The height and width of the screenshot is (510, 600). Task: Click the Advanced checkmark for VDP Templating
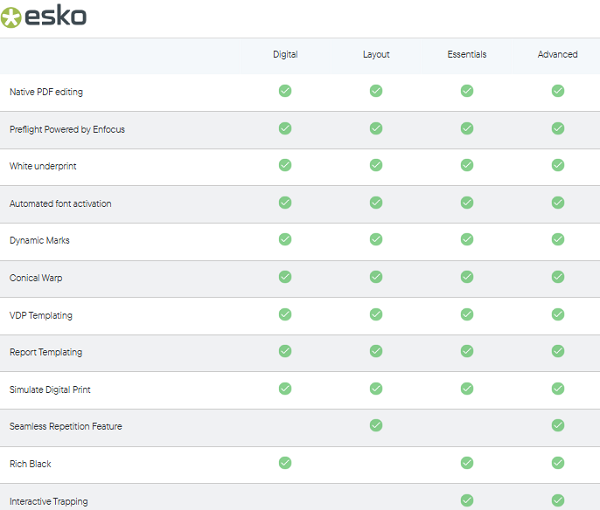[x=558, y=314]
